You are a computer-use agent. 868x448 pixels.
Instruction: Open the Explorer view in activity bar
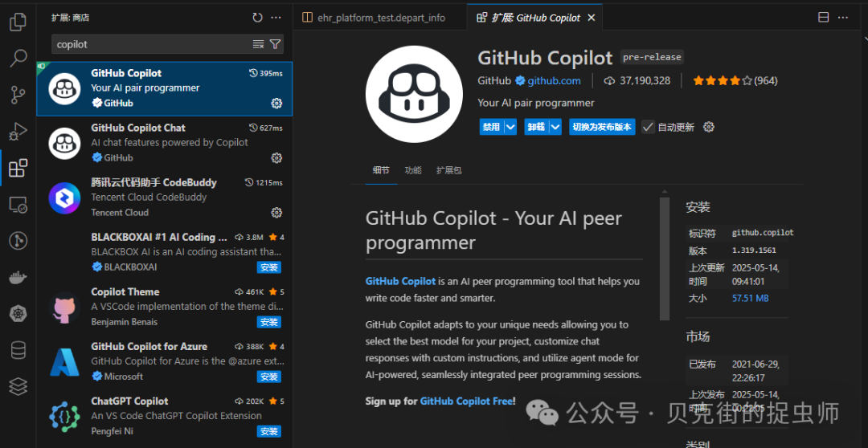[18, 22]
